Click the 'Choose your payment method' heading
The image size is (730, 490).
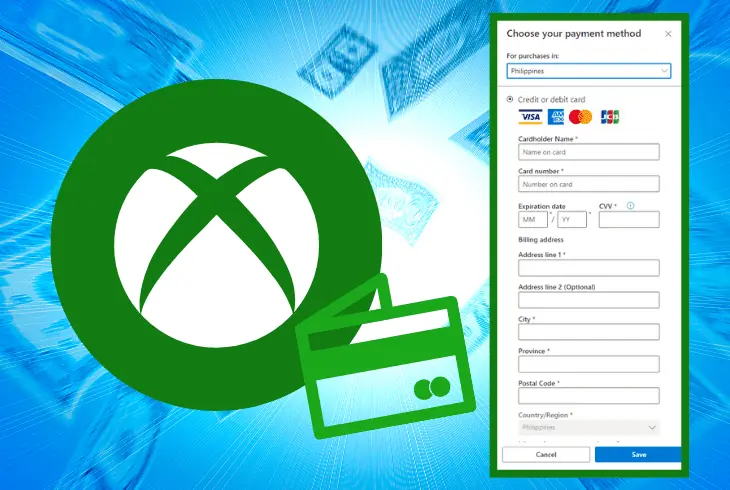pyautogui.click(x=574, y=34)
